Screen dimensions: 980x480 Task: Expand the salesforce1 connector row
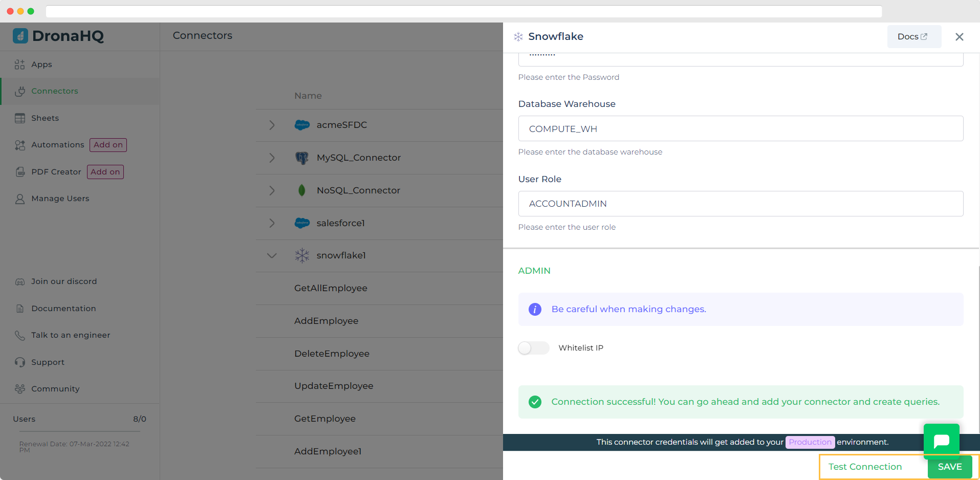coord(272,223)
